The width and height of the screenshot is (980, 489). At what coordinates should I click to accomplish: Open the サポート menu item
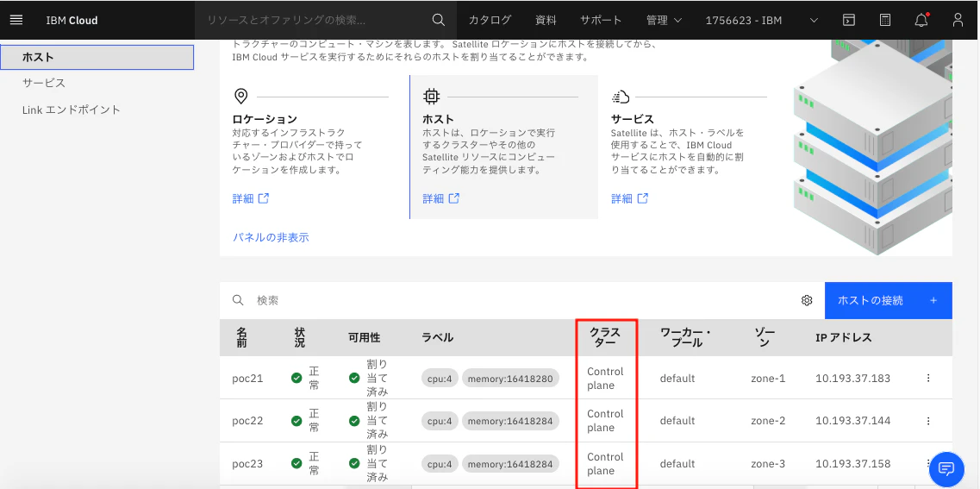[601, 20]
